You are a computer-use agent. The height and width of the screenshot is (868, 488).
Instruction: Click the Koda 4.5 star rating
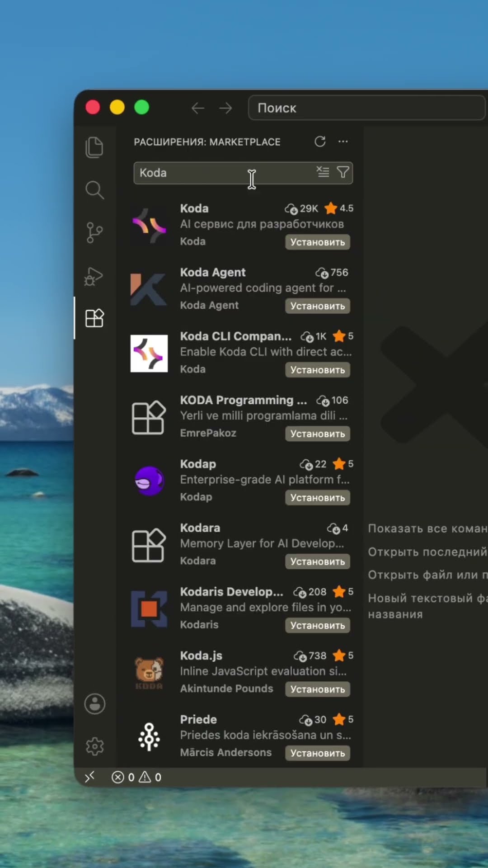(x=339, y=208)
